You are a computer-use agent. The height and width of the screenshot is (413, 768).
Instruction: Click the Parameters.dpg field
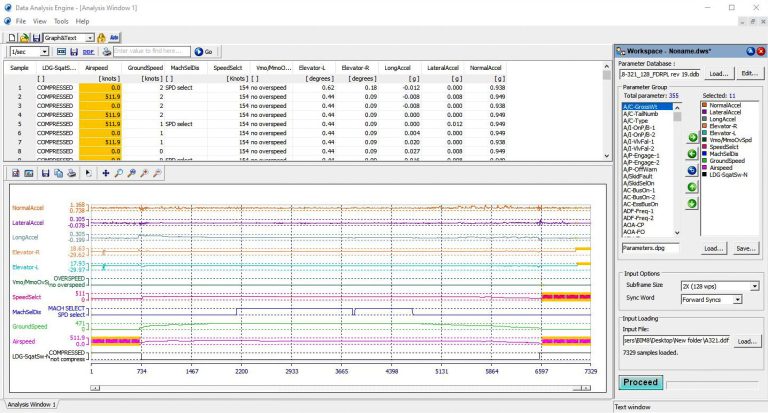coord(650,248)
